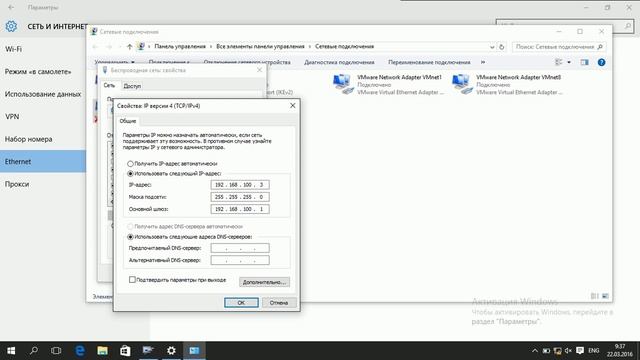The image size is (640, 360).
Task: Select VMware Network Adapter VMnet8 icon
Action: (461, 84)
